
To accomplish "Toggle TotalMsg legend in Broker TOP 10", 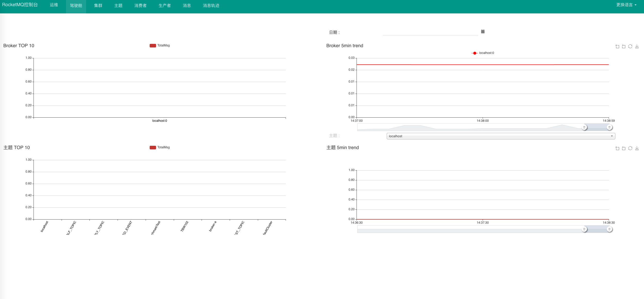I will point(160,45).
